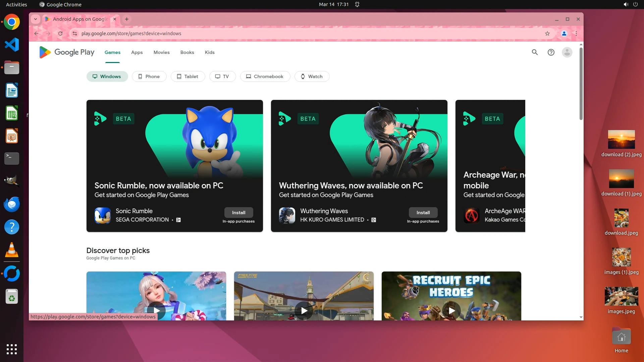This screenshot has width=644, height=362.
Task: Select the Chromebook device filter chip
Action: (x=265, y=76)
